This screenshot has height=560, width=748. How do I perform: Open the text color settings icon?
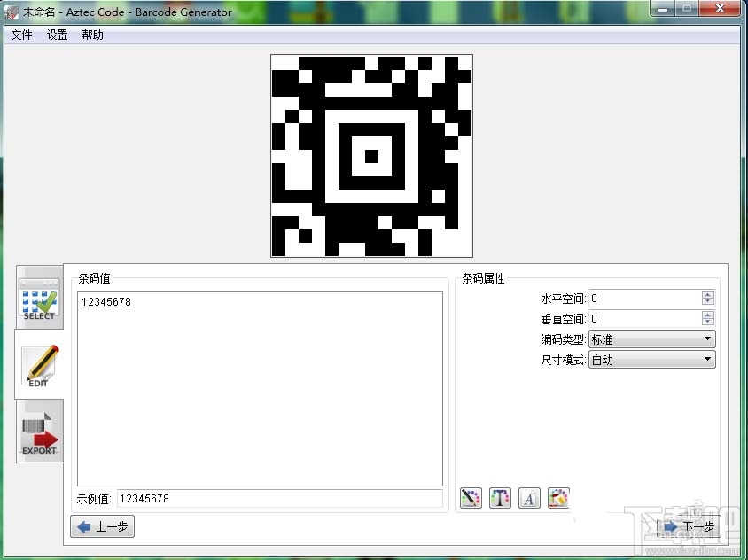[x=500, y=498]
